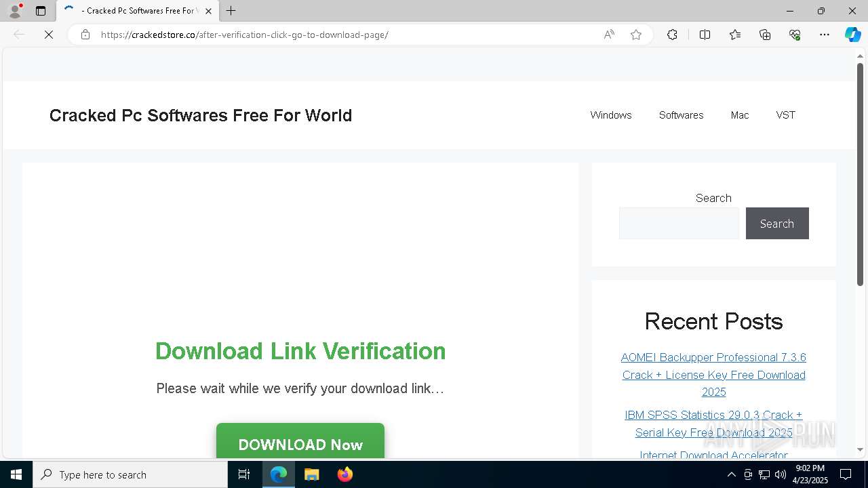
Task: Open a new tab with the plus button
Action: click(x=231, y=11)
